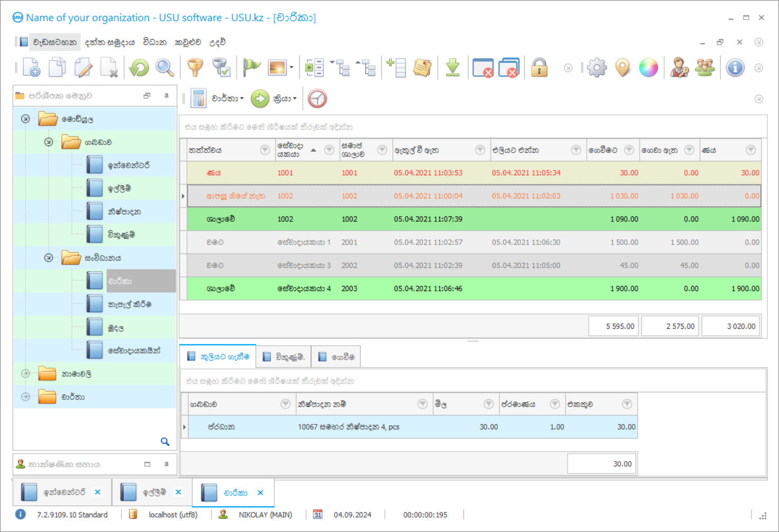Click the green download arrow icon
This screenshot has width=779, height=532.
click(452, 68)
